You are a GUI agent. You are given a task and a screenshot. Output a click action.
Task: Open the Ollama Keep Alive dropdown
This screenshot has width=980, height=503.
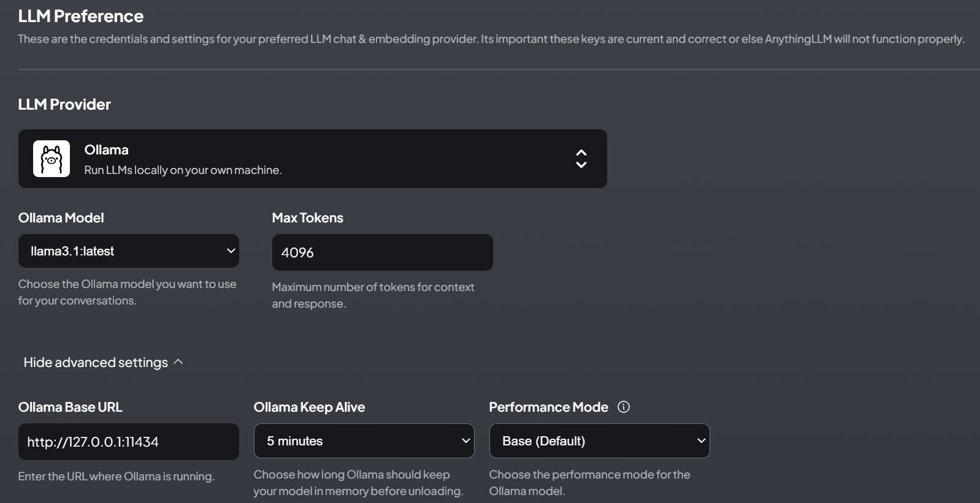point(364,441)
